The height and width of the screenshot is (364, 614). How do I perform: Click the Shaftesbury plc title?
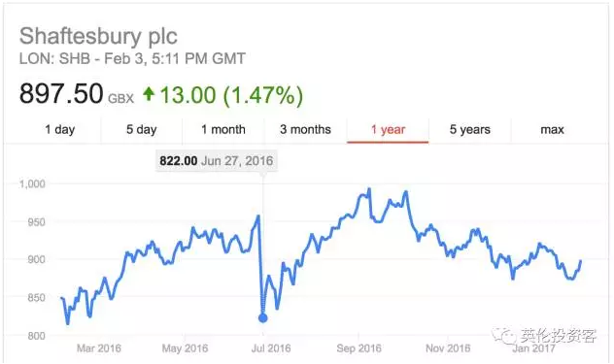click(x=98, y=37)
